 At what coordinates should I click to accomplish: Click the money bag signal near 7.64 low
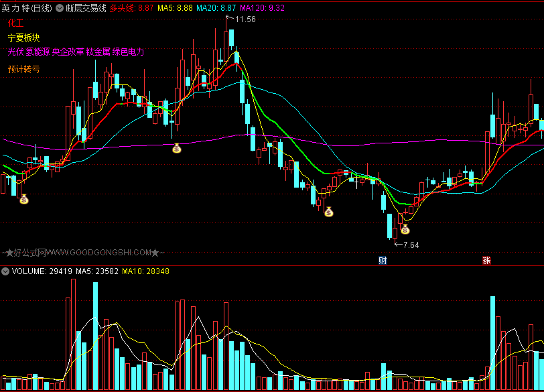tap(405, 229)
